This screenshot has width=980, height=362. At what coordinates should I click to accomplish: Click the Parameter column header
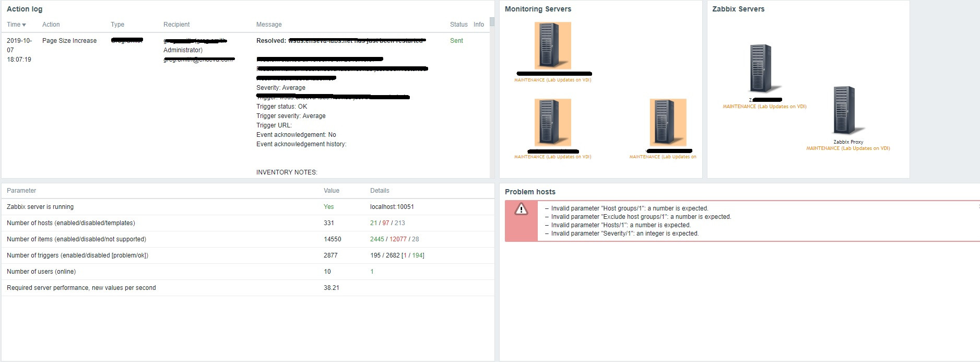[x=21, y=191]
